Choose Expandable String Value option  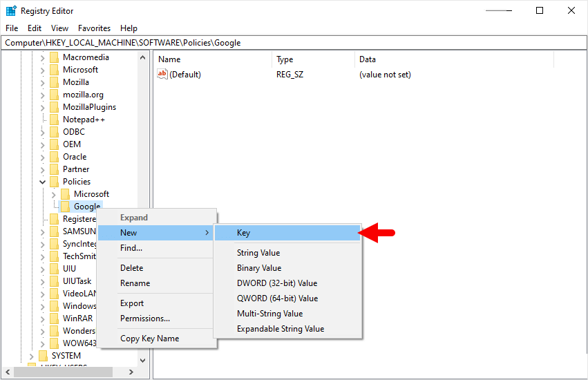point(287,329)
